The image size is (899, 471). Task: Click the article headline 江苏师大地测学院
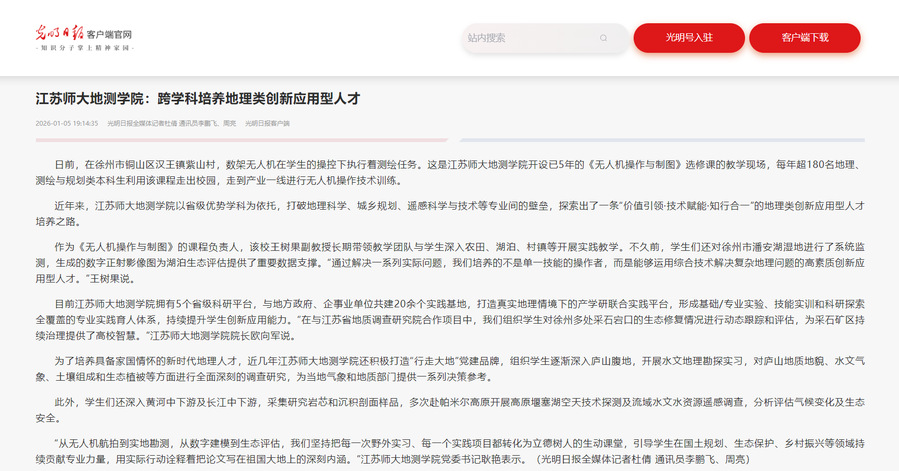pos(197,99)
